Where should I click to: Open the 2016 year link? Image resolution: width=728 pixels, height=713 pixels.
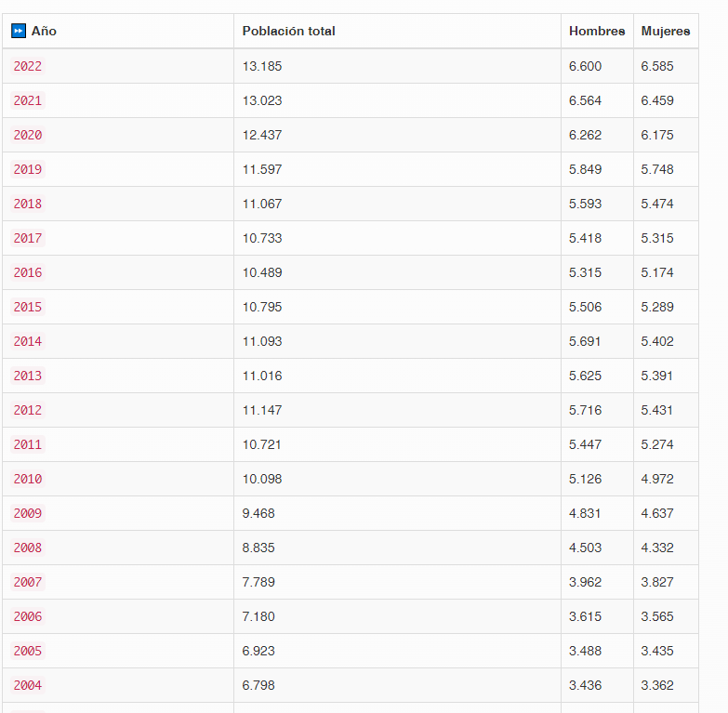coord(28,272)
